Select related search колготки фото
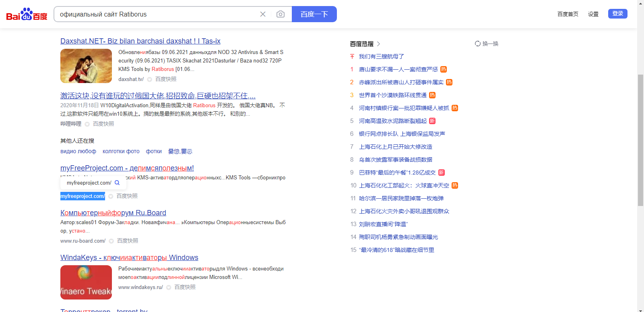 click(x=121, y=152)
